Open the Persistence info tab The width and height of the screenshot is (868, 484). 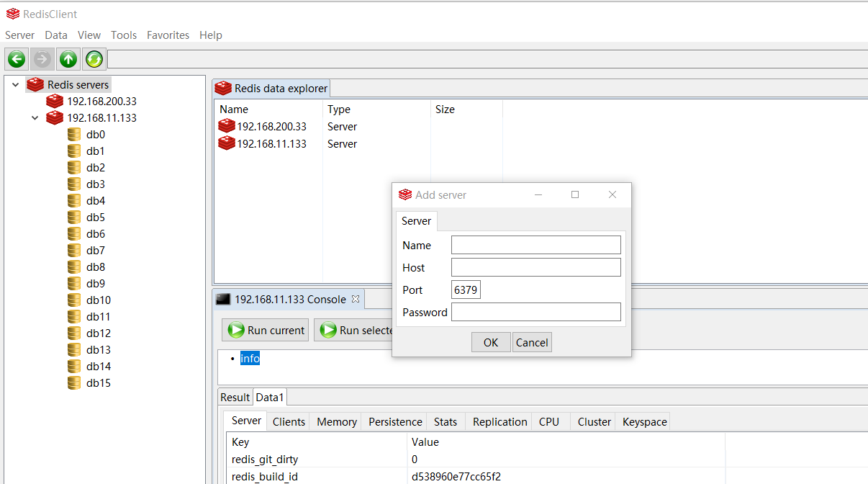click(x=395, y=421)
